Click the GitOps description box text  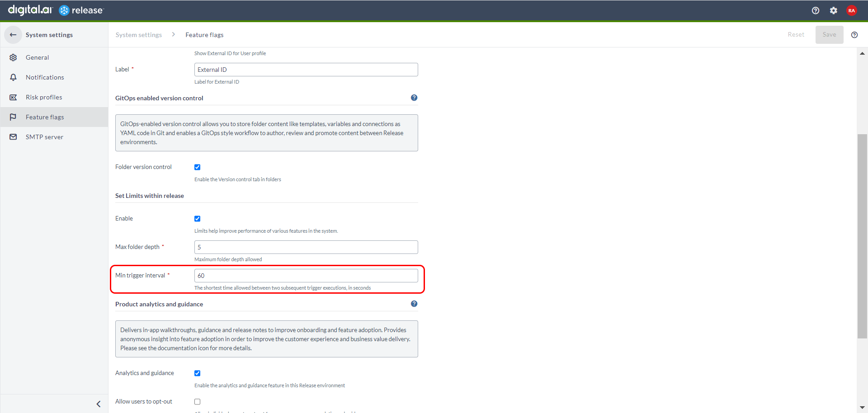pyautogui.click(x=267, y=133)
